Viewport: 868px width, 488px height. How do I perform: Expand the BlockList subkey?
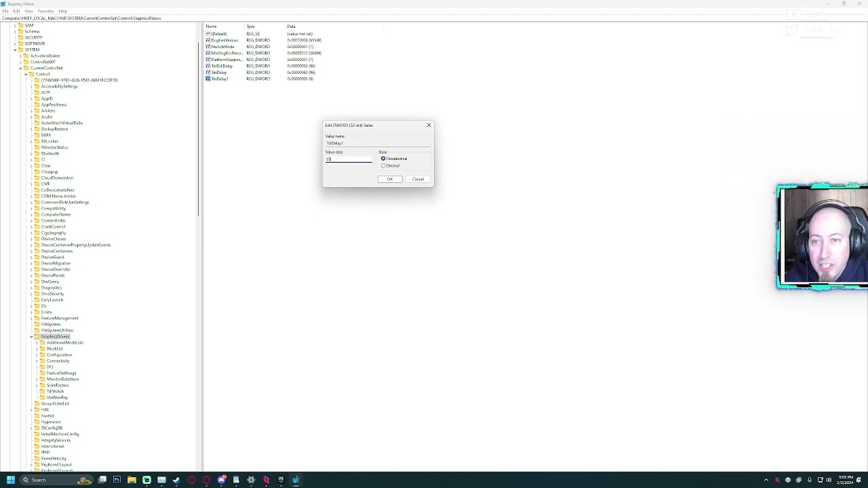pyautogui.click(x=37, y=348)
